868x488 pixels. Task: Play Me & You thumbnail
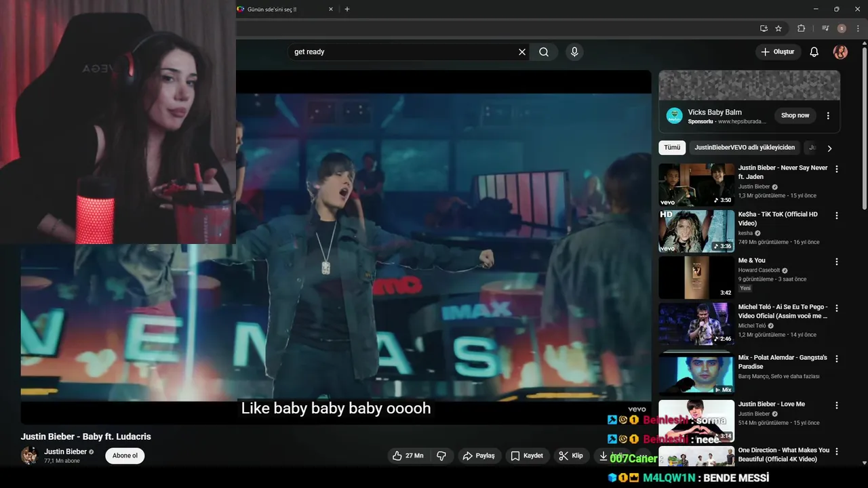696,277
